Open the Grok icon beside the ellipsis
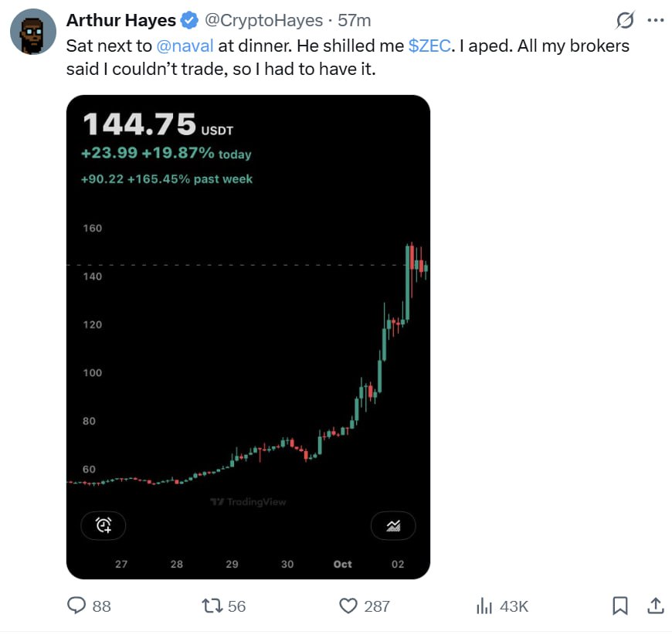 (x=625, y=20)
